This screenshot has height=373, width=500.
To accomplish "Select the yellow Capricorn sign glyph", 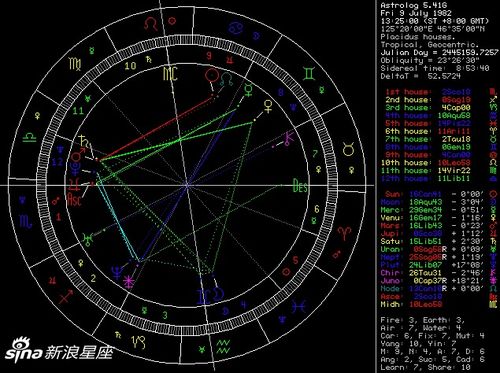I will pos(139,341).
